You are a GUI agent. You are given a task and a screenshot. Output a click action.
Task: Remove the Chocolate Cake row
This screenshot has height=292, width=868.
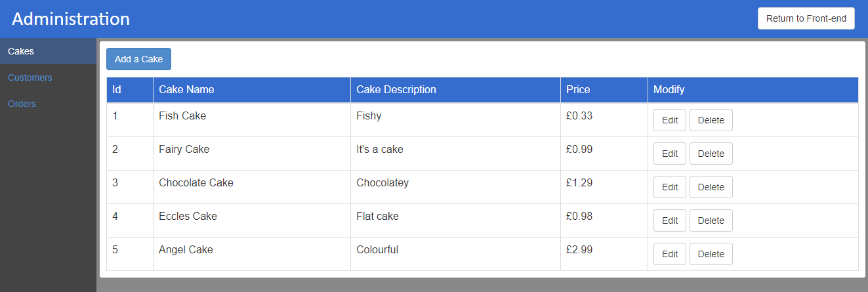tap(711, 187)
